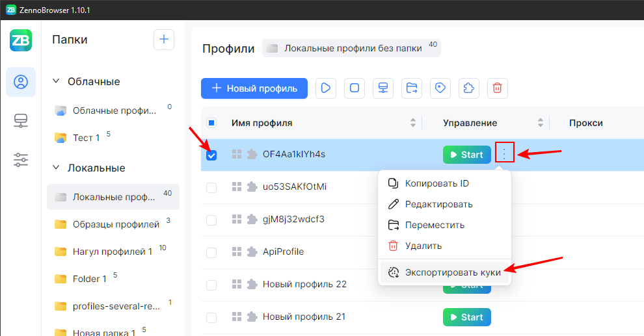Click the red trash icon in toolbar
644x336 pixels.
pyautogui.click(x=498, y=88)
